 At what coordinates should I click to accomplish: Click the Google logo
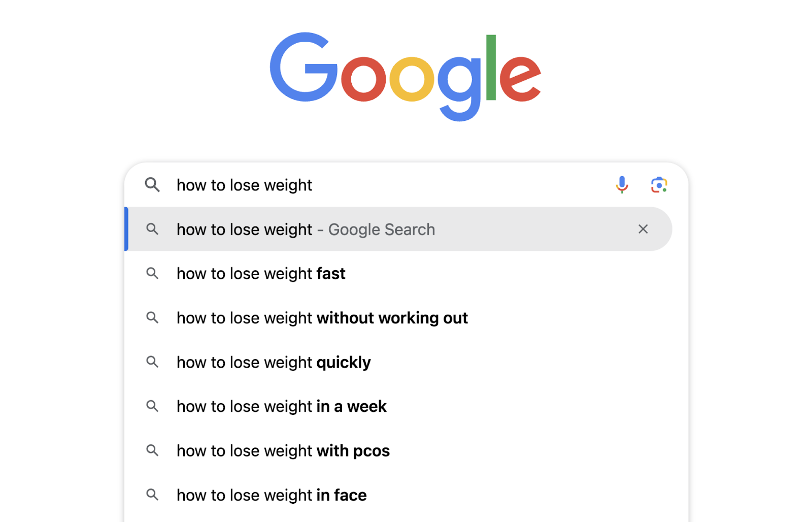tap(405, 76)
